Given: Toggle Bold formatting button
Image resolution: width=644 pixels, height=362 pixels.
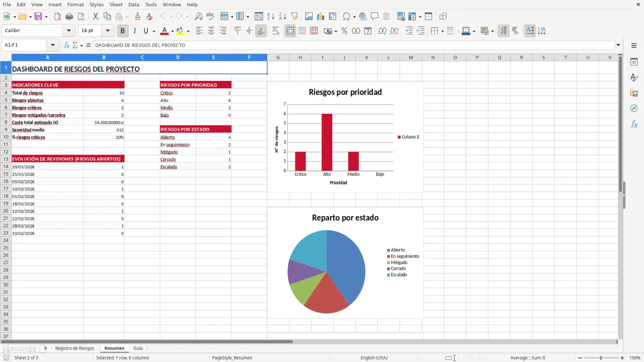Looking at the screenshot, I should [122, 31].
